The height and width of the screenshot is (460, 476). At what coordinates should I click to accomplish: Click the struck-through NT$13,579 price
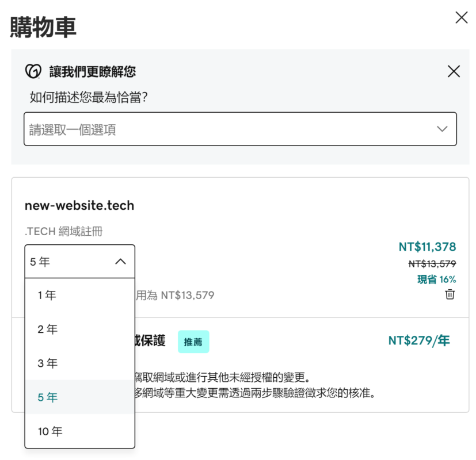(432, 264)
